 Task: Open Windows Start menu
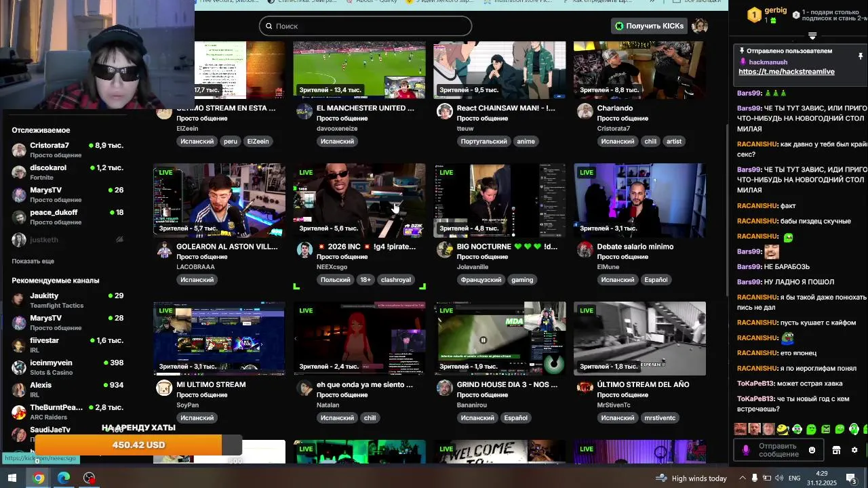(12, 478)
